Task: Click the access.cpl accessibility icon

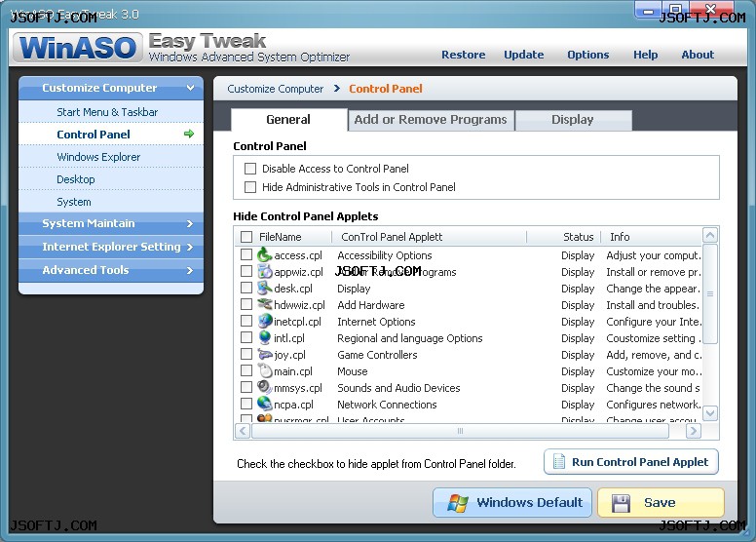Action: tap(264, 254)
